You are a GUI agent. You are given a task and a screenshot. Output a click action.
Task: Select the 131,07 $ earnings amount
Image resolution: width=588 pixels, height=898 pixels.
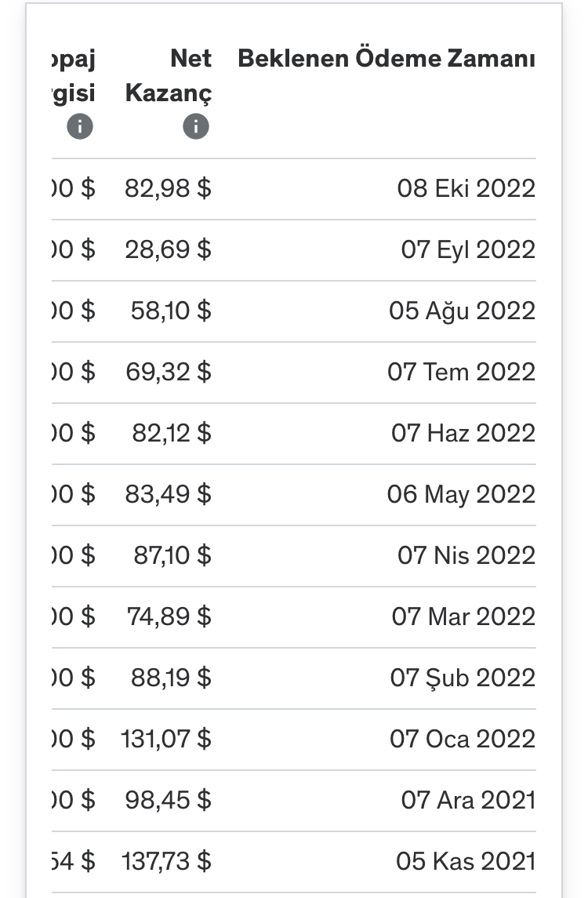pos(167,740)
